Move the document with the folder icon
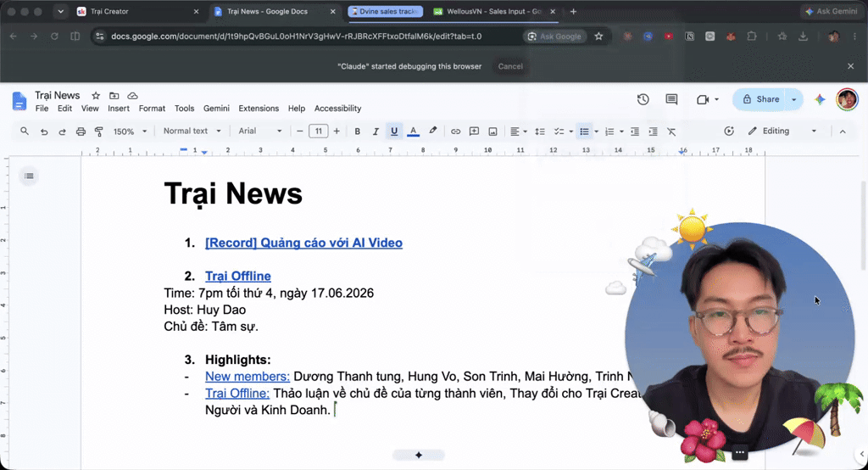 (x=114, y=95)
